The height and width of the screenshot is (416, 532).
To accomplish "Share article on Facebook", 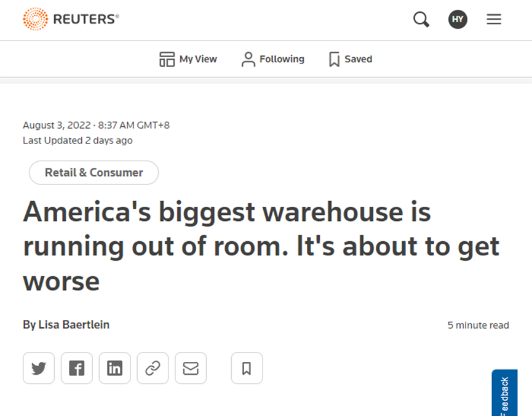I will click(77, 368).
